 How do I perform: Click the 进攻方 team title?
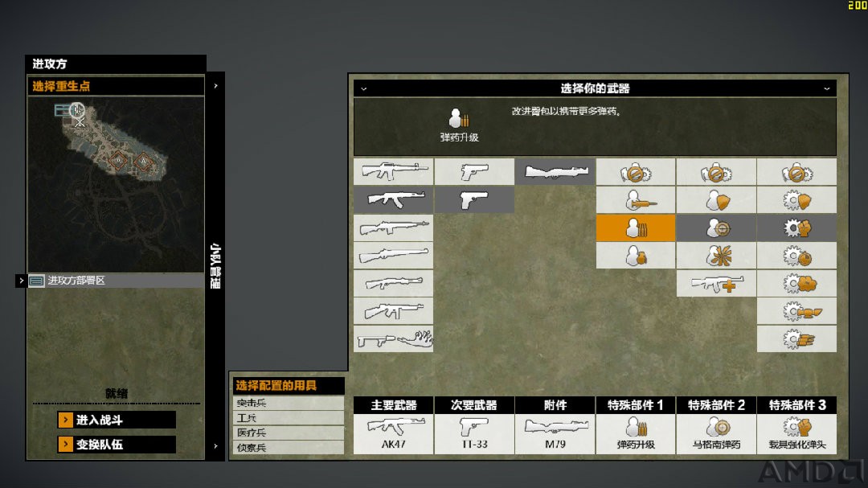(x=50, y=64)
